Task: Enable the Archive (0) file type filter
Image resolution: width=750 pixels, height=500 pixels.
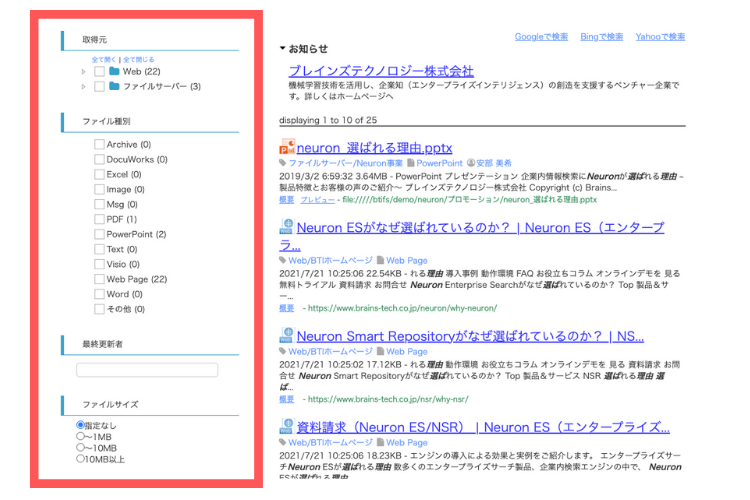Action: click(99, 144)
